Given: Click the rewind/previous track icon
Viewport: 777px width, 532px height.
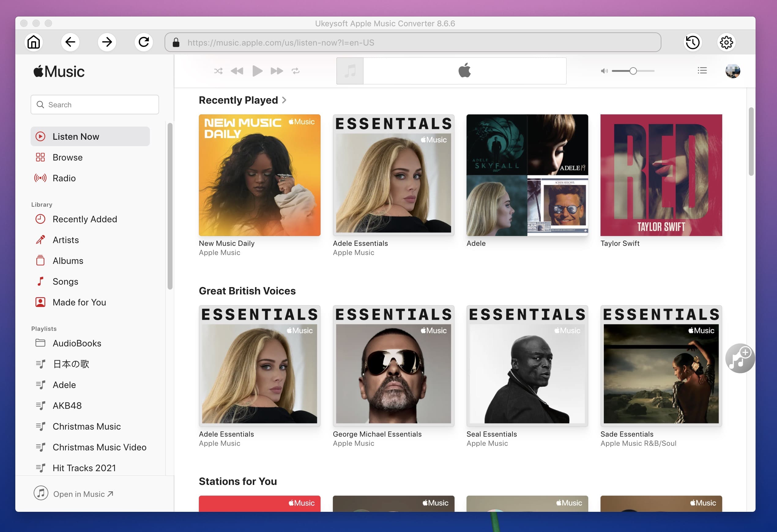Looking at the screenshot, I should point(237,71).
